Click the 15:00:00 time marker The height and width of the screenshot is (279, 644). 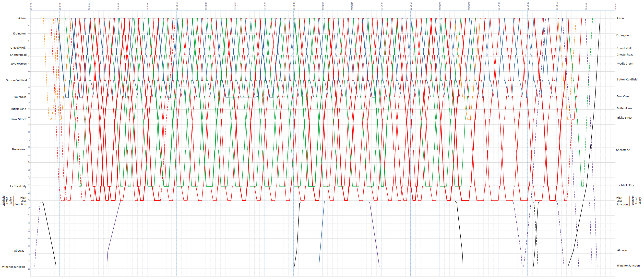coord(323,6)
